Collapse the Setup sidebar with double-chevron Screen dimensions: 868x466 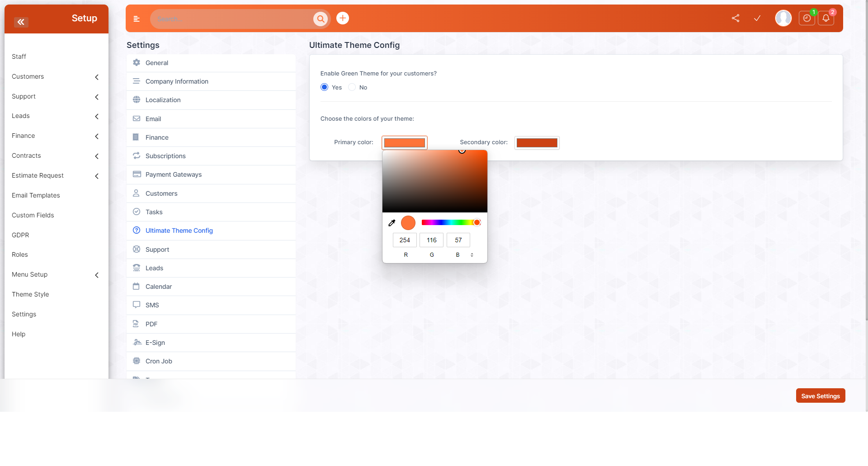(21, 22)
